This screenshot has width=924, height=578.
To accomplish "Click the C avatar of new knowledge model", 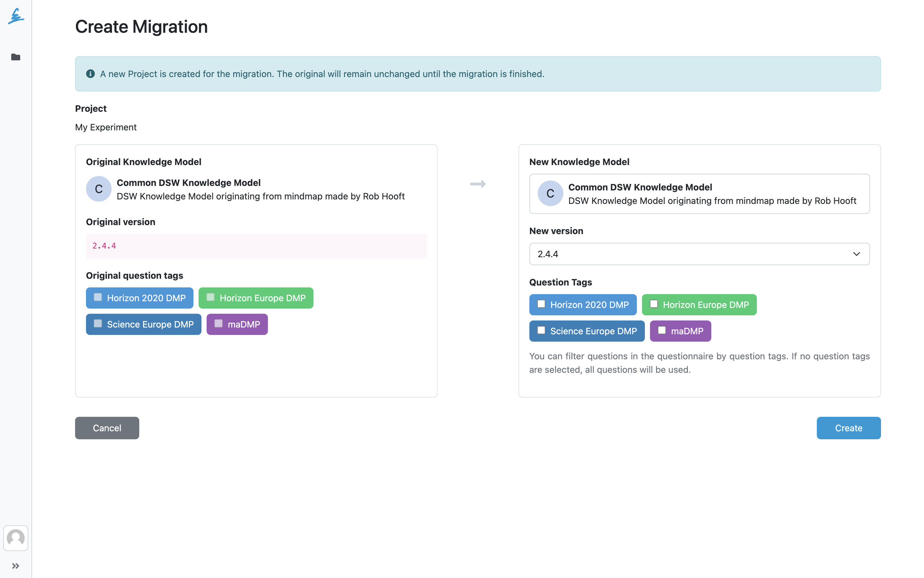I will point(550,193).
